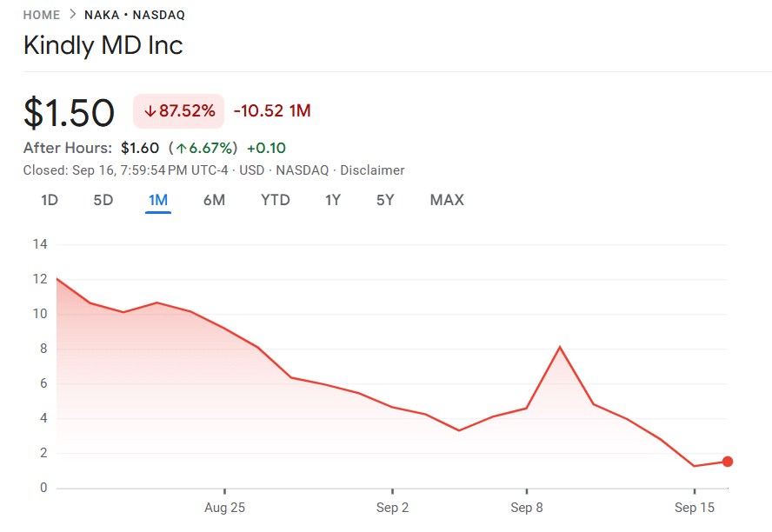The width and height of the screenshot is (772, 532).
Task: Click the red price line peak near Sep 8
Action: click(x=560, y=347)
